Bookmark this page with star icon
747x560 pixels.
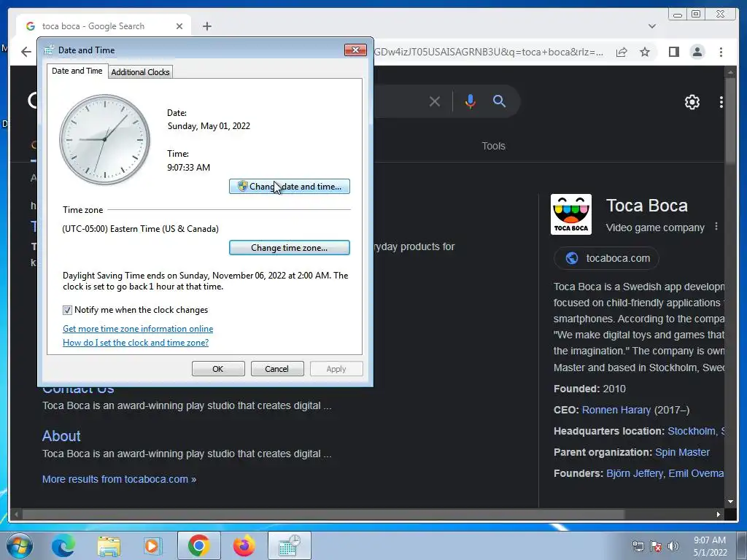[645, 52]
